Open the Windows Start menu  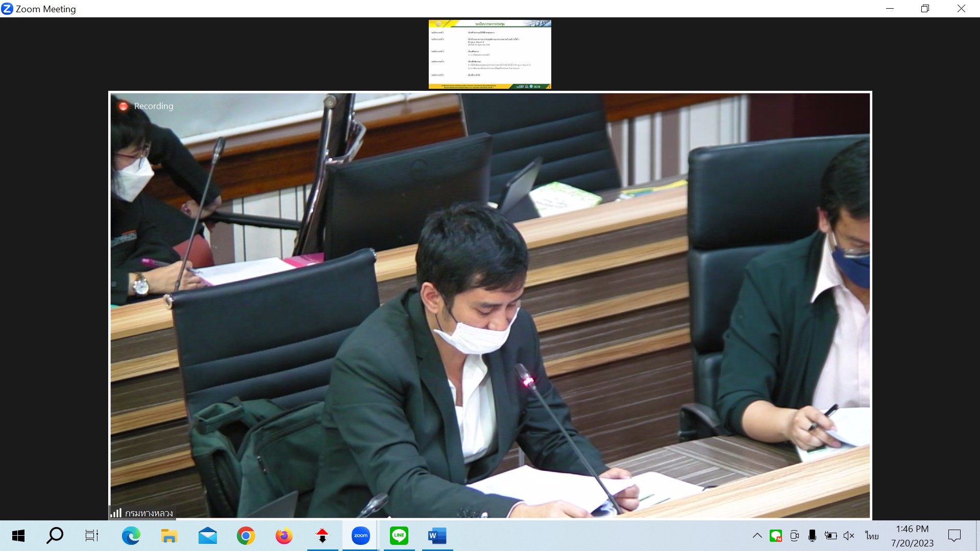[18, 536]
